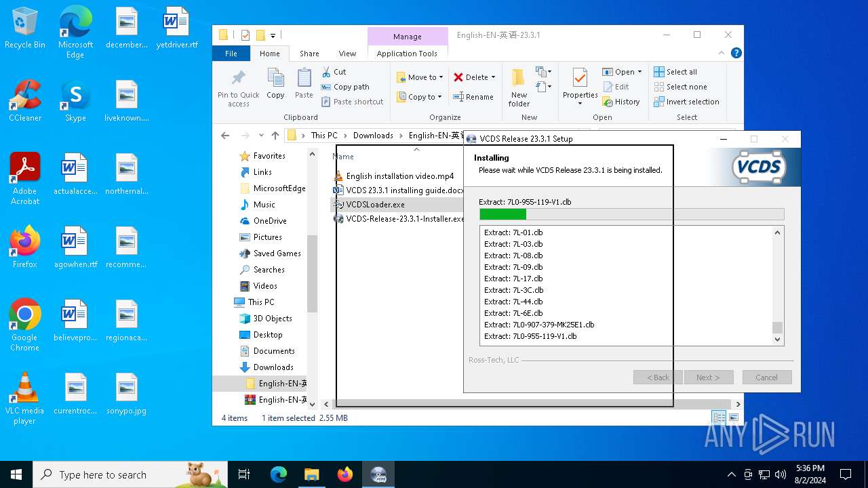Collapse the ribbon chevron
The image size is (868, 488).
(722, 53)
